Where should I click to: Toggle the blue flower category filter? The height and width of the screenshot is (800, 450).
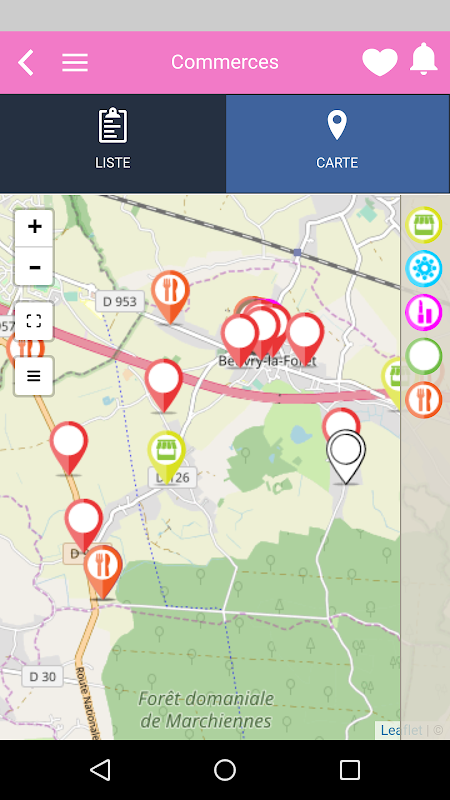pos(423,269)
